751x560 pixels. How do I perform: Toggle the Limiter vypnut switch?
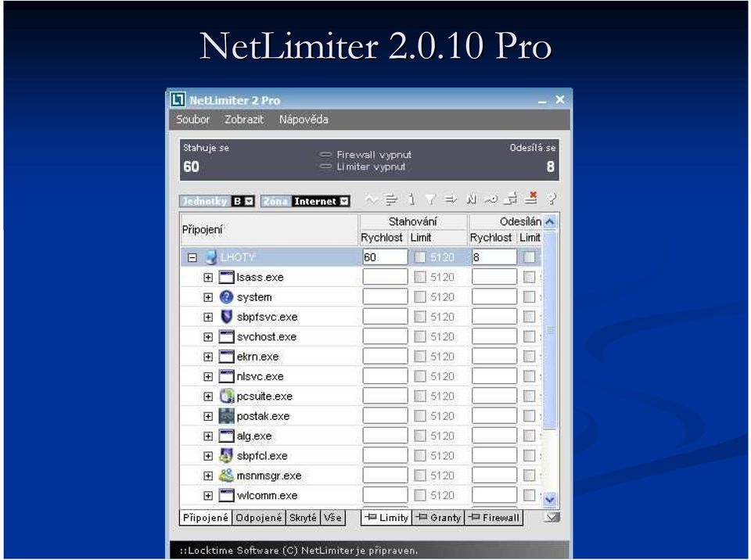pyautogui.click(x=325, y=167)
